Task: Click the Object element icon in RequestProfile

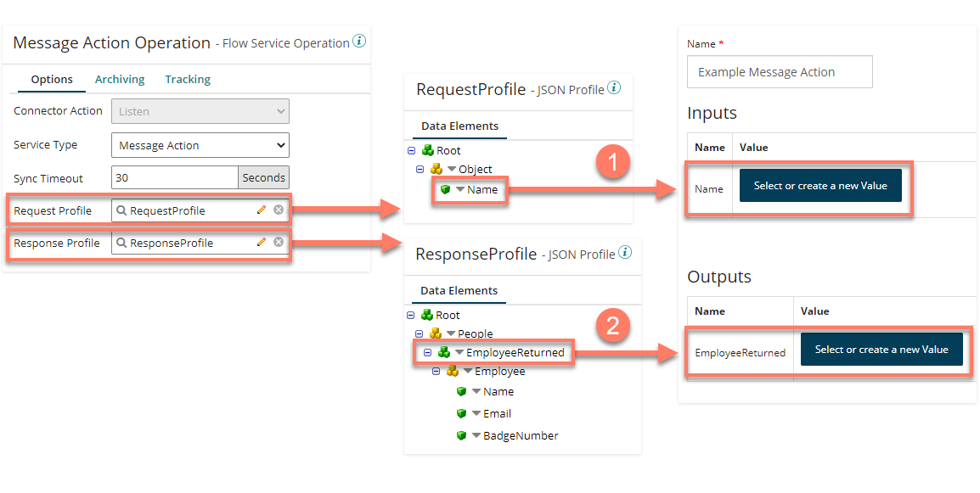Action: coord(436,169)
